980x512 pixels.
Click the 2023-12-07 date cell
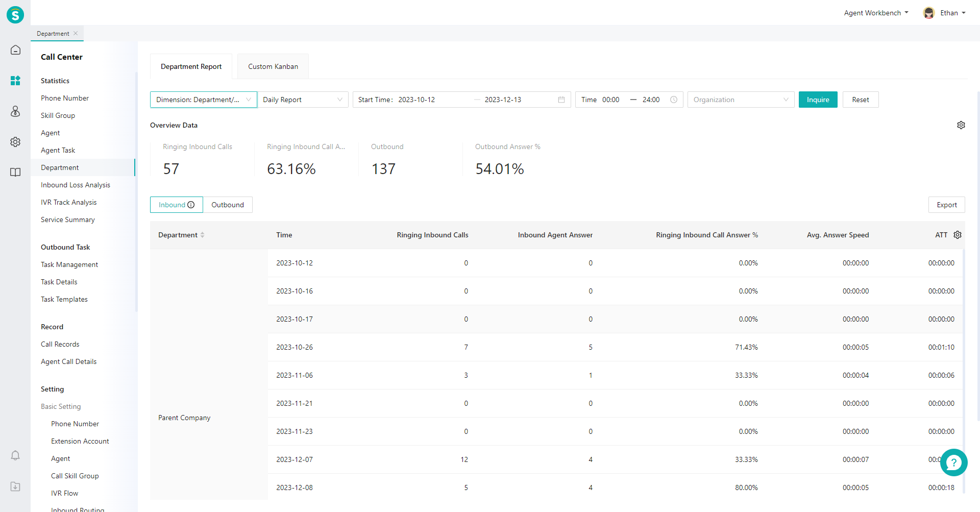295,459
